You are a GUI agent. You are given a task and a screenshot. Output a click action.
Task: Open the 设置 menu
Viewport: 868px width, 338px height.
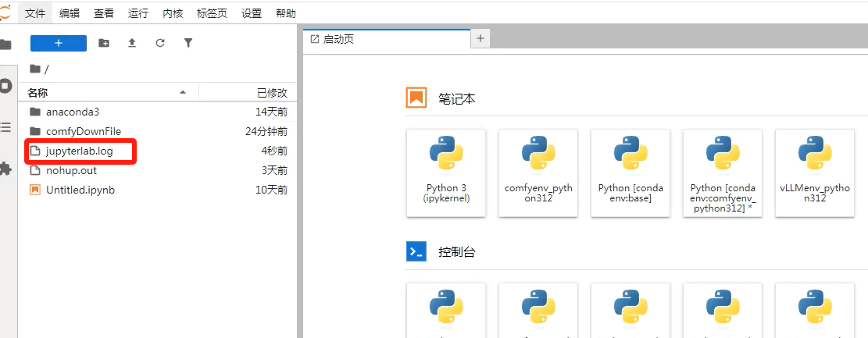252,14
